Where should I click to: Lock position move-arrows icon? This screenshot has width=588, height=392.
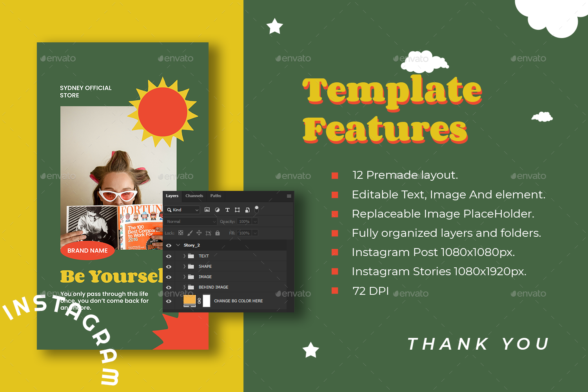click(199, 233)
